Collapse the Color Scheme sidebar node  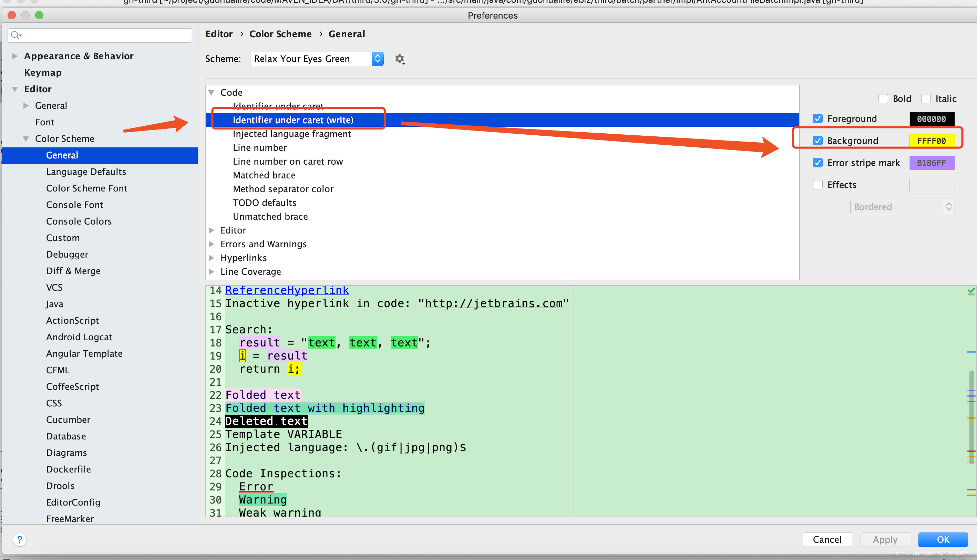(26, 139)
